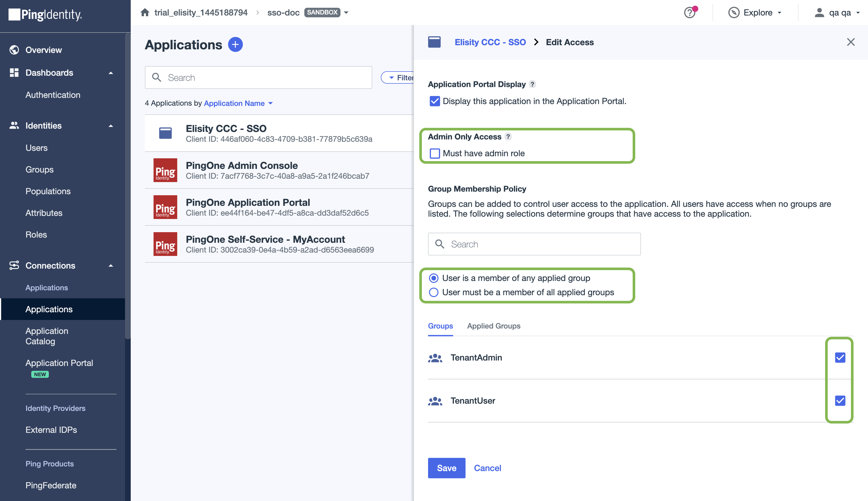The height and width of the screenshot is (501, 868).
Task: Click the Overview globe icon in sidebar
Action: point(14,50)
